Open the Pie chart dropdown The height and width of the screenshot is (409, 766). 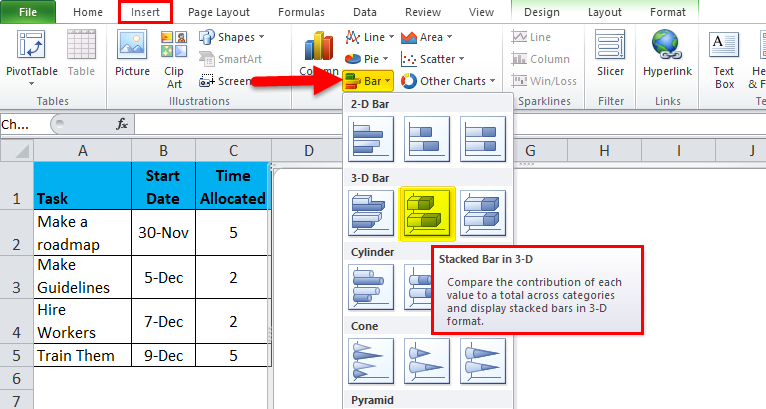click(x=366, y=59)
